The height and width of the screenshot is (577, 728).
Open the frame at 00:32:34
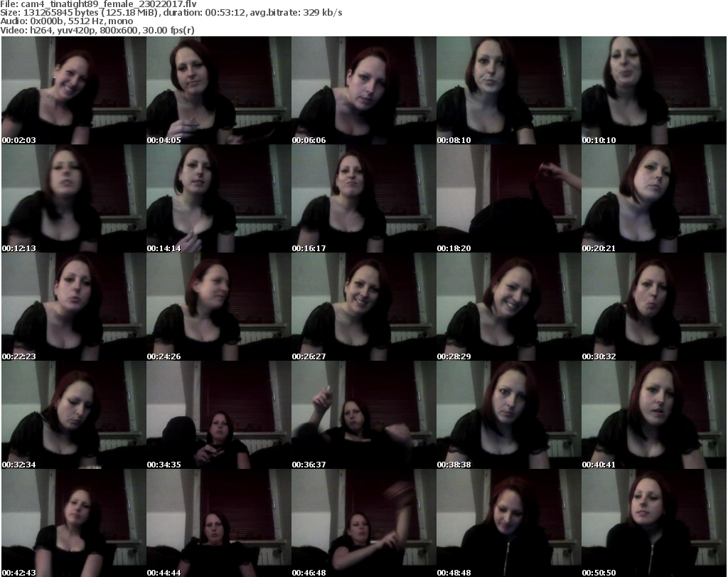click(x=74, y=415)
